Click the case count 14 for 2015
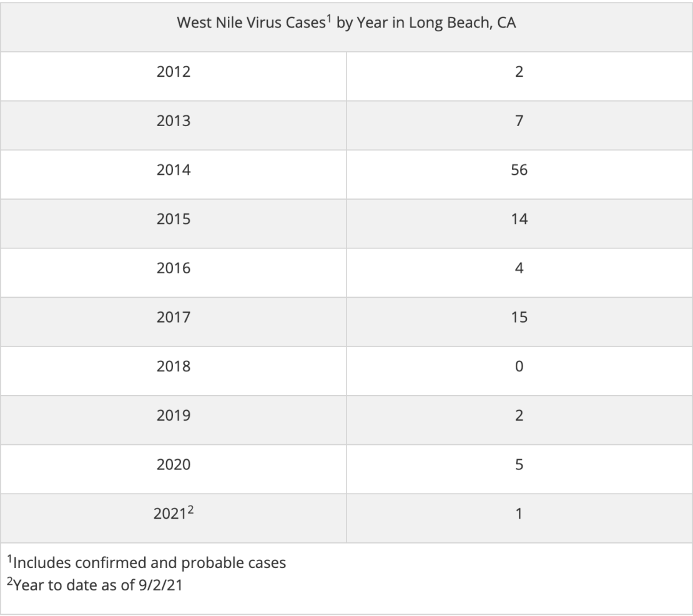 click(519, 220)
